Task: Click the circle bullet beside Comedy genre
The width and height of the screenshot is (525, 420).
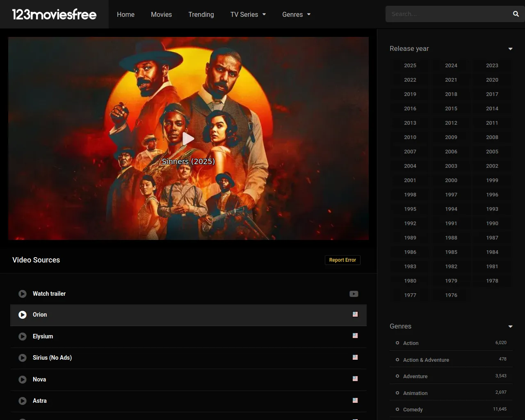Action: (397, 409)
